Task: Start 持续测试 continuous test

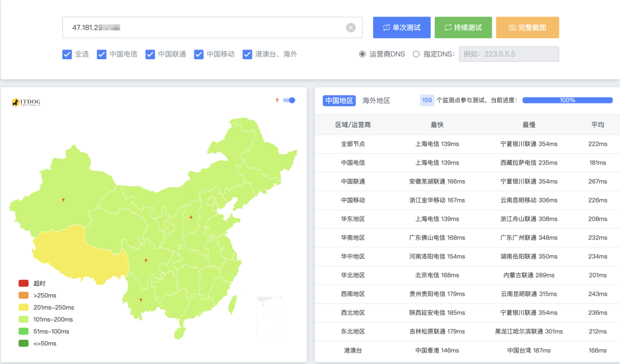Action: (x=463, y=28)
